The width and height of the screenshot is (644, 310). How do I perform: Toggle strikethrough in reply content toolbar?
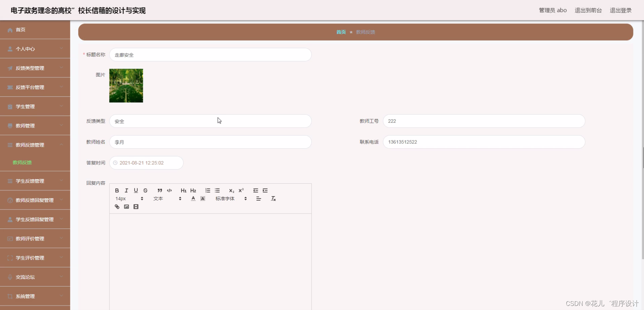145,190
